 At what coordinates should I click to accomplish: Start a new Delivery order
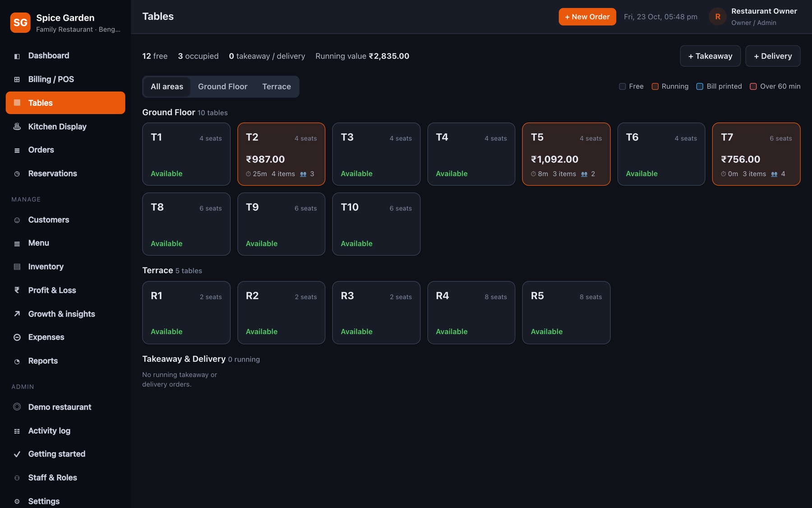coord(773,56)
